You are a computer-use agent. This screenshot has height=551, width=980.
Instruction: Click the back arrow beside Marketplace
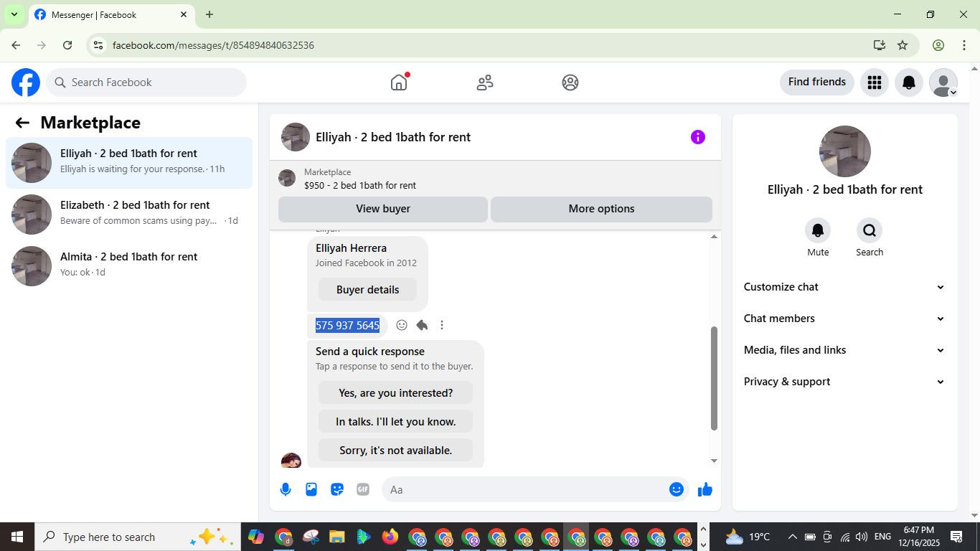point(22,123)
